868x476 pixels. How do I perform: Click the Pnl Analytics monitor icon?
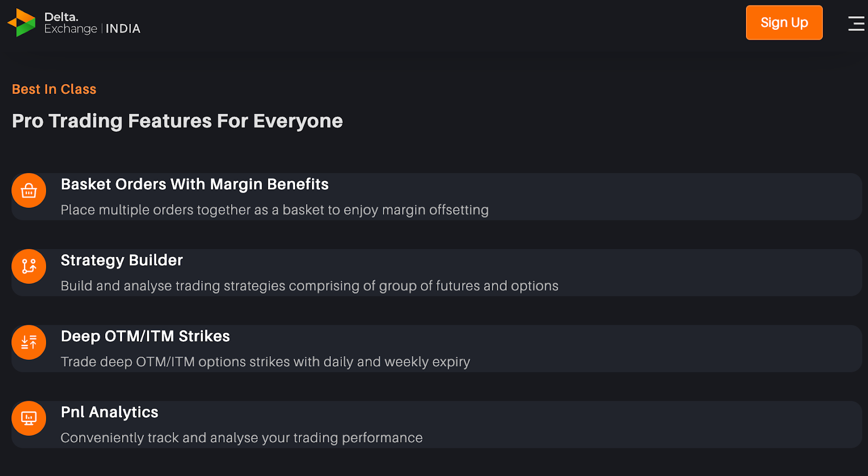29,418
